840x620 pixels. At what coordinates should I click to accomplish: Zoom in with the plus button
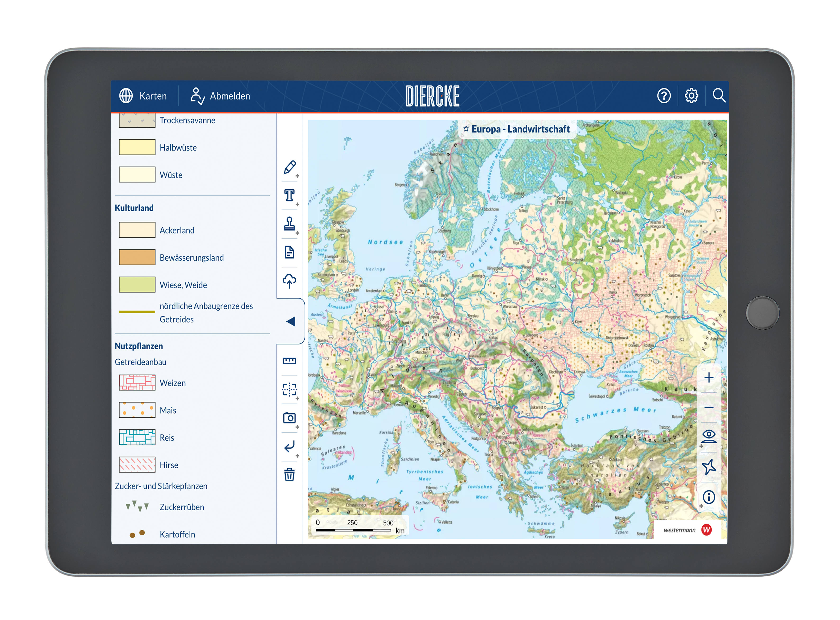pyautogui.click(x=709, y=378)
